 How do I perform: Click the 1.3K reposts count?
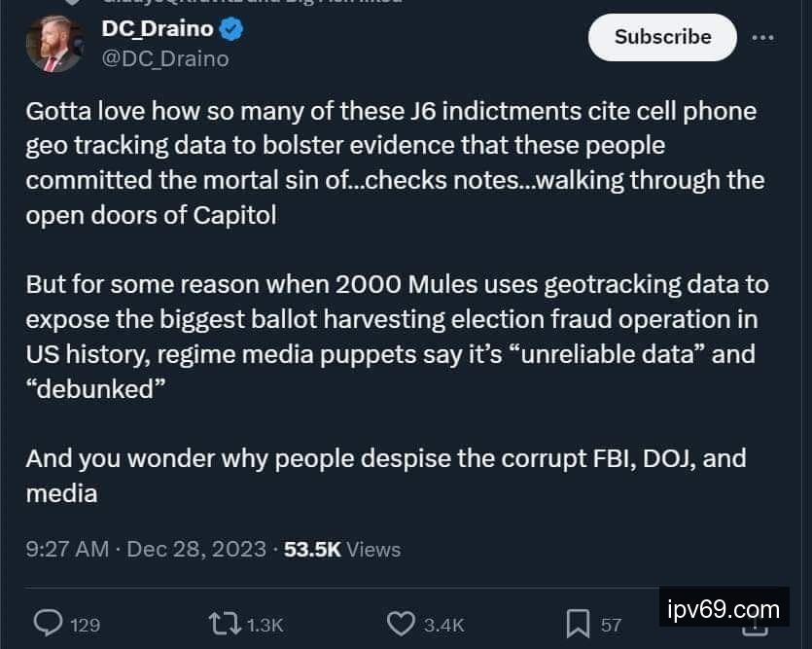coord(265,625)
